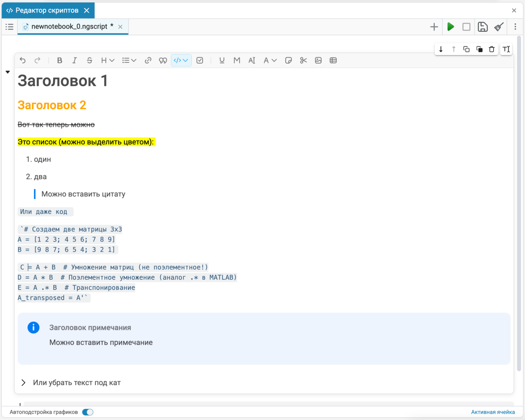
Task: Click the code line A = [1 2 3; 4 5 6; 7 8 9]
Action: 66,239
